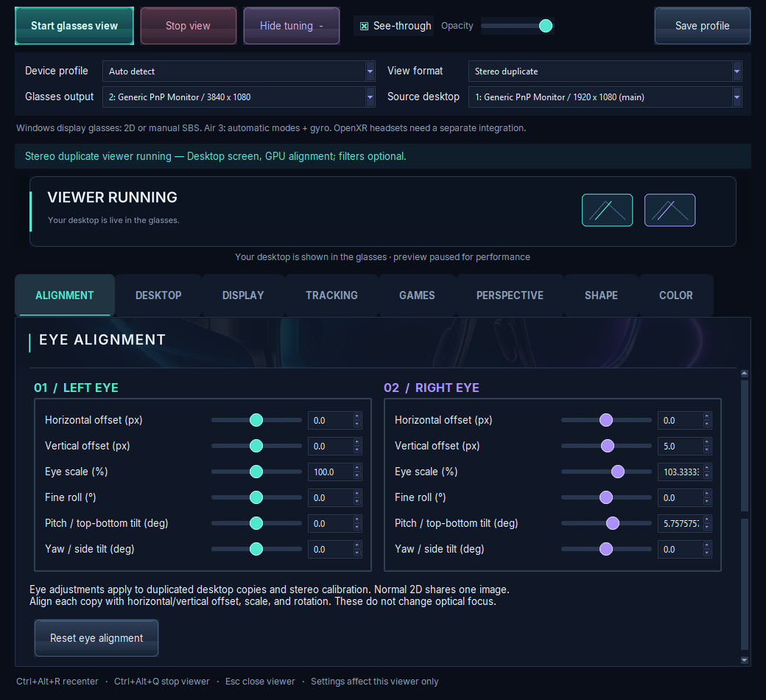Adjust left eye Horizontal offset slider
Image resolution: width=766 pixels, height=700 pixels.
click(256, 420)
